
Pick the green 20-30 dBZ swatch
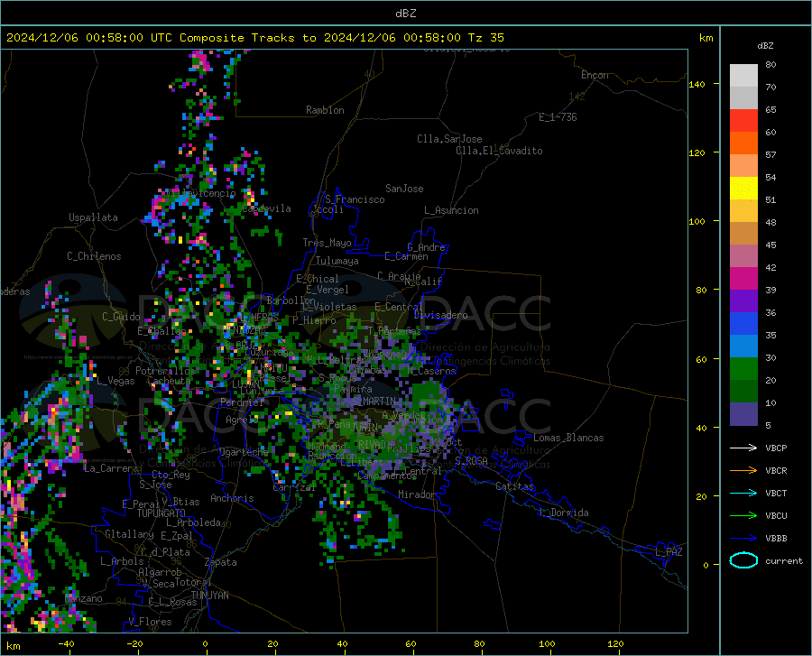click(743, 369)
